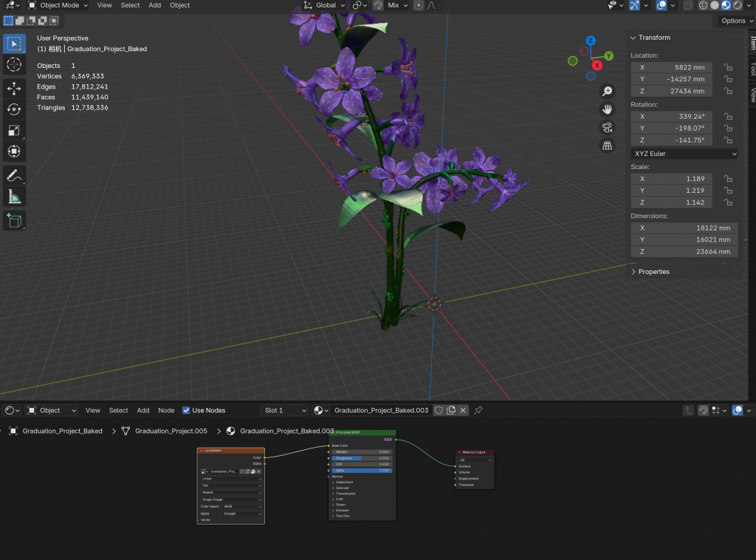
Task: Select the Annotate tool
Action: (14, 176)
